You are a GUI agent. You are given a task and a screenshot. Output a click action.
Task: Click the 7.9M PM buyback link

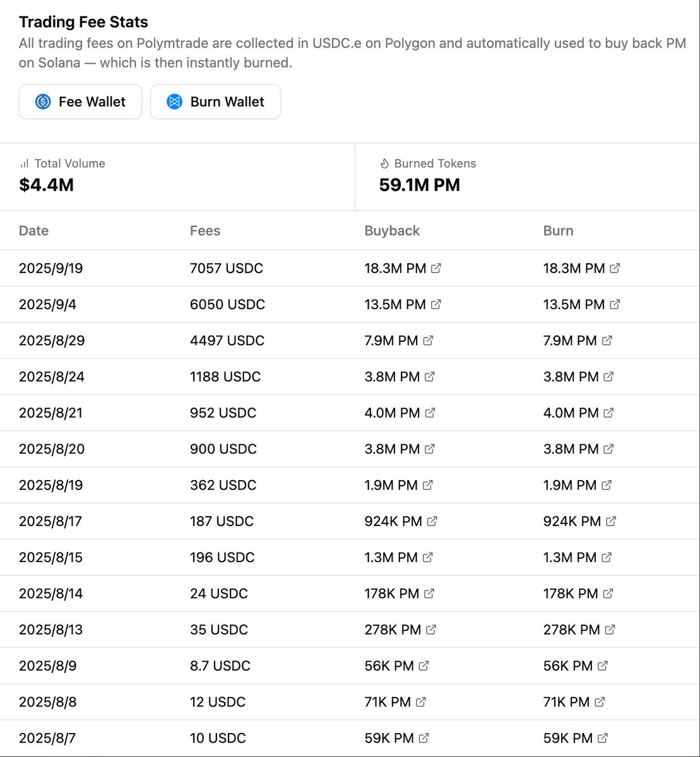click(391, 341)
